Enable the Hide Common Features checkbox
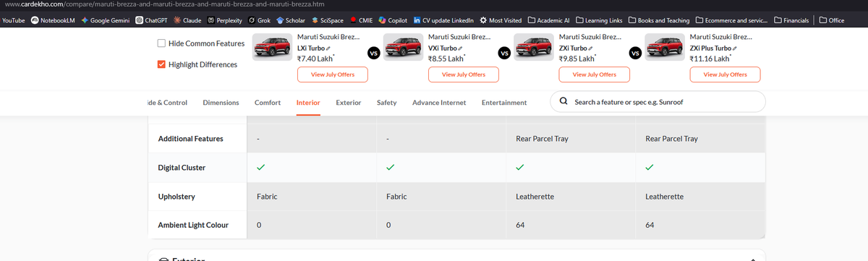 point(161,43)
